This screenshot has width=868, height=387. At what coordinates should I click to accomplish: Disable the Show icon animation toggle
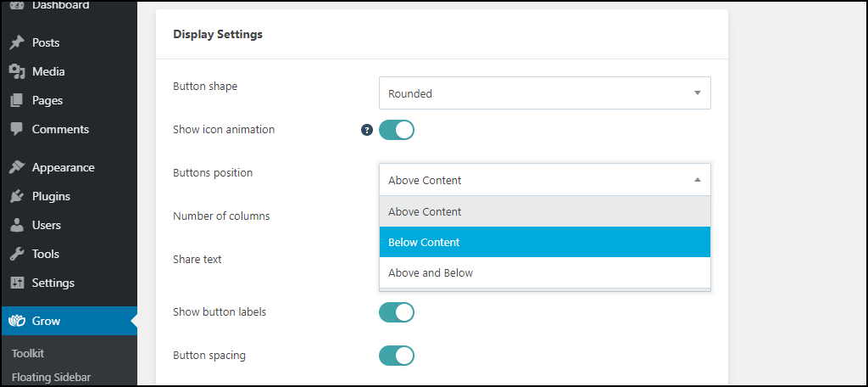click(x=397, y=130)
